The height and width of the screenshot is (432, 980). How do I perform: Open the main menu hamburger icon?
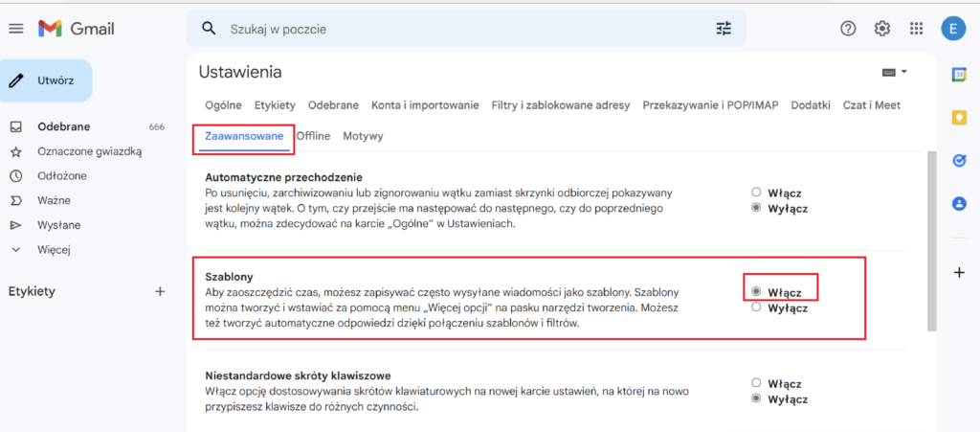(15, 29)
